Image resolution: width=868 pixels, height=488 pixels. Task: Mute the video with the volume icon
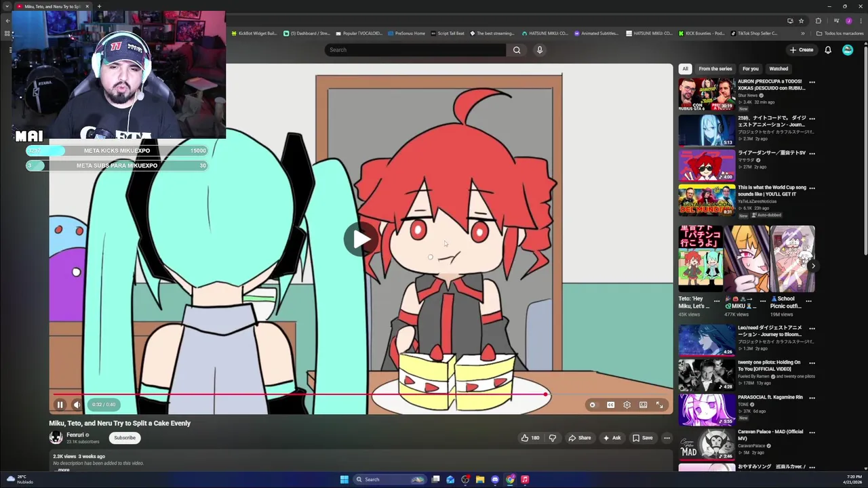pyautogui.click(x=77, y=405)
